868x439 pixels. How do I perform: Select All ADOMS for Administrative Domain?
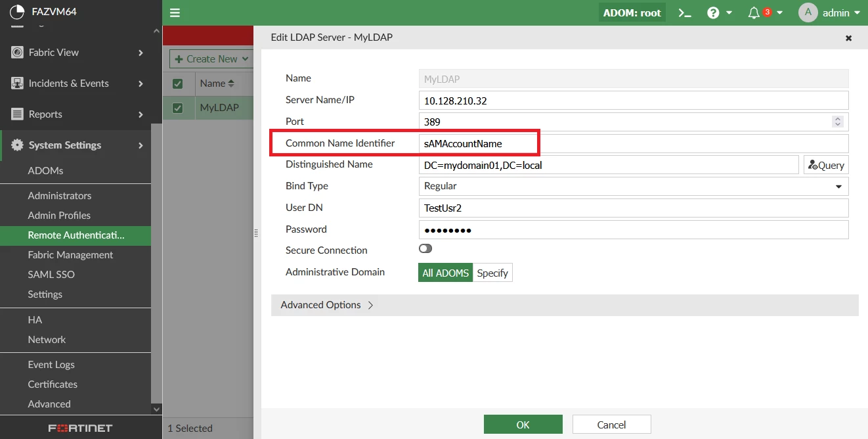pyautogui.click(x=445, y=273)
